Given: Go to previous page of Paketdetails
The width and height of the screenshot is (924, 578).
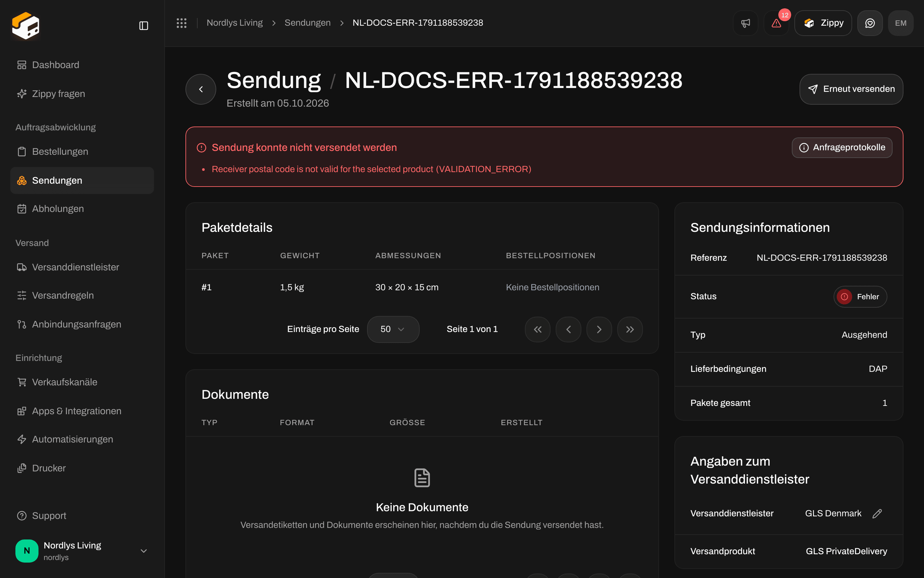Looking at the screenshot, I should tap(568, 329).
